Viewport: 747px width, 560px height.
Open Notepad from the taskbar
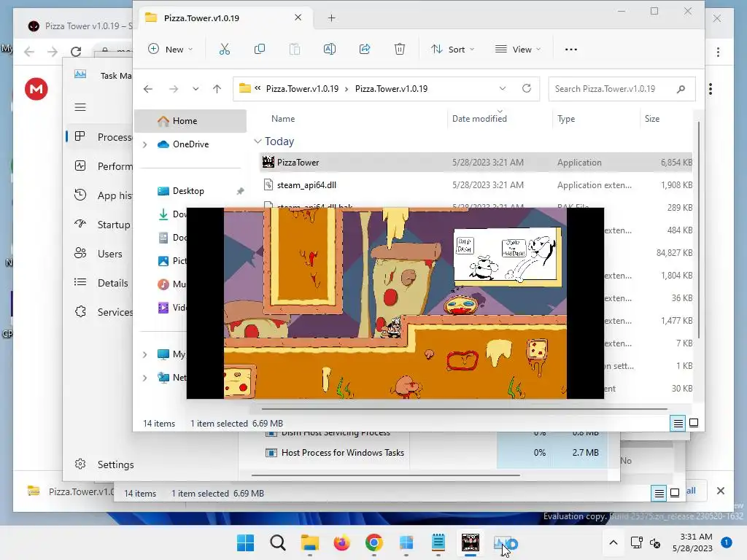438,542
